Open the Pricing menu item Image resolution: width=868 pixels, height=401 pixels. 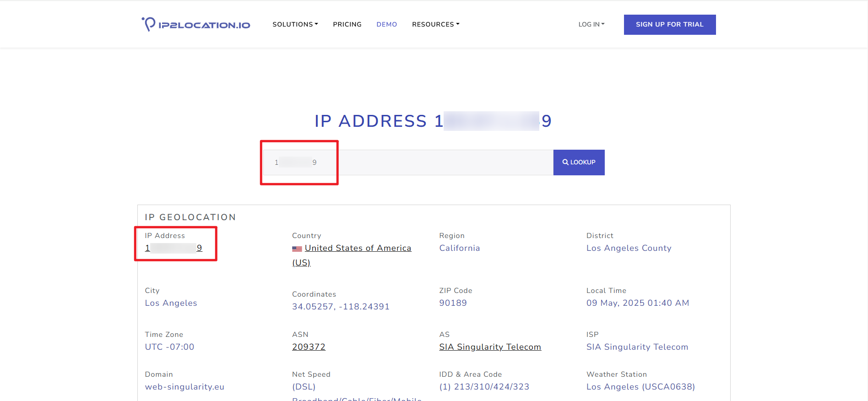pyautogui.click(x=347, y=24)
